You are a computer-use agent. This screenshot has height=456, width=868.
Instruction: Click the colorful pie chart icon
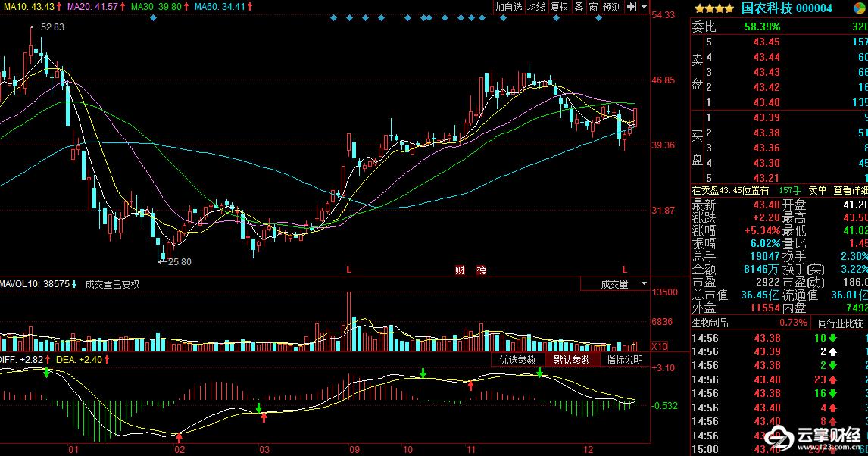860,7
